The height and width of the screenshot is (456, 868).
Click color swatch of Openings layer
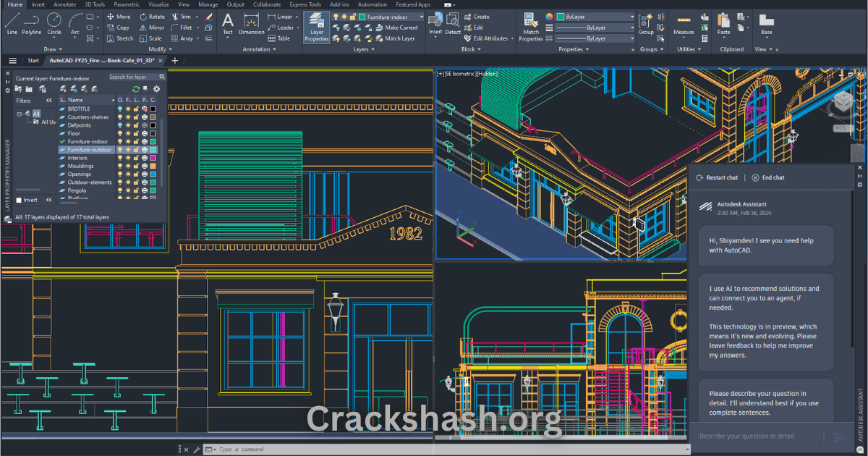pos(153,174)
